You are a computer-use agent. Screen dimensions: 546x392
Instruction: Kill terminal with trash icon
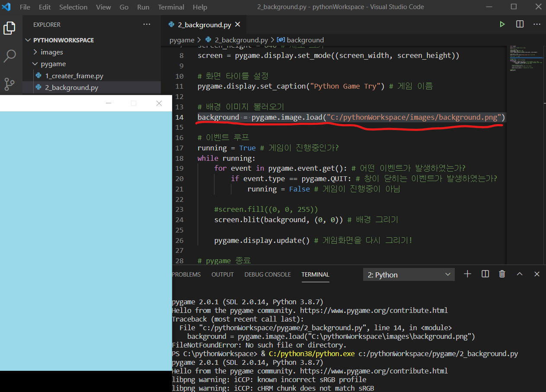click(502, 274)
